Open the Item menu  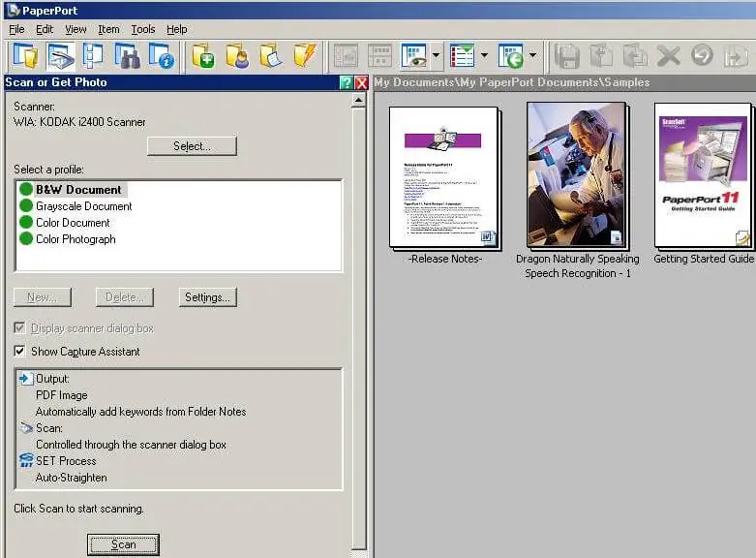[x=108, y=29]
